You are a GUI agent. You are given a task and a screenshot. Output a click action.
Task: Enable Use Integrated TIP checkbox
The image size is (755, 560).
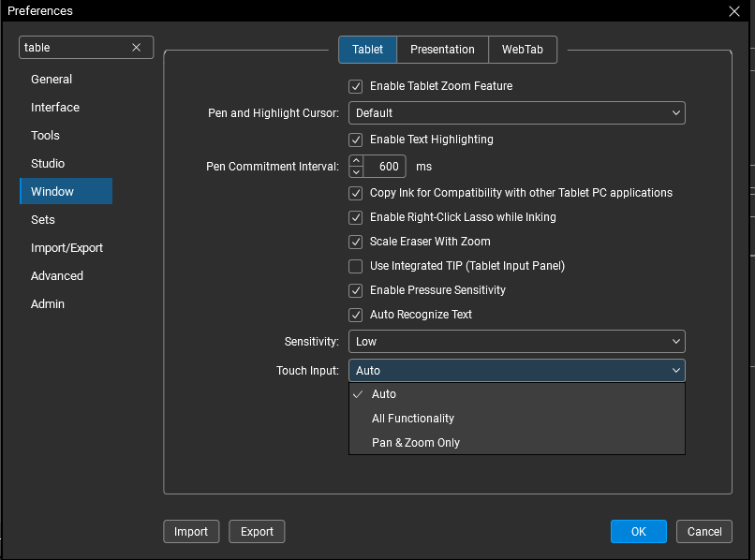coord(355,266)
